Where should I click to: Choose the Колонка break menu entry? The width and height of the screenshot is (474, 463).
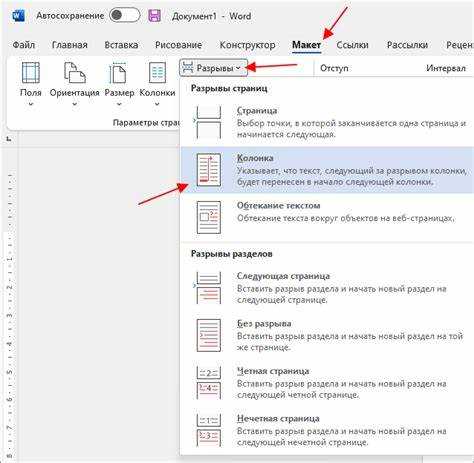click(327, 170)
